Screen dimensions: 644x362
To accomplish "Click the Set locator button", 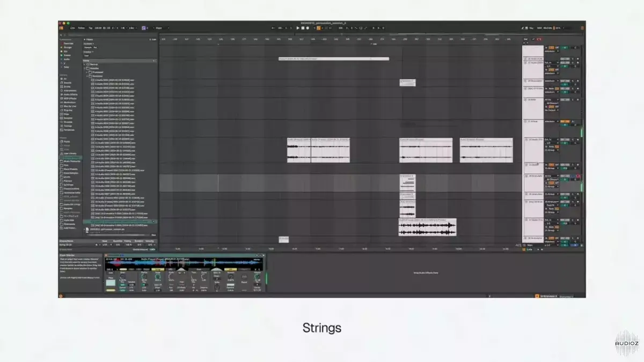I will point(525,39).
